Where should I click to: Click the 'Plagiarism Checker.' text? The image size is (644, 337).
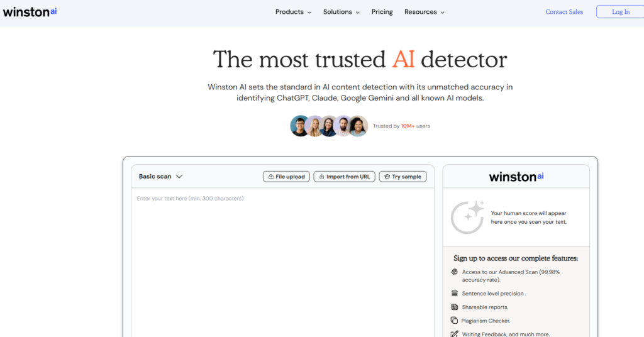(x=486, y=321)
